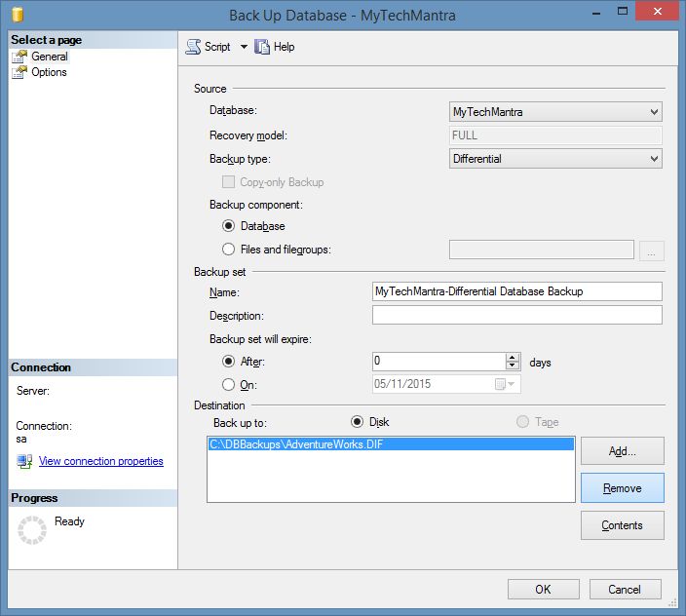Select the After expiration radio button
Viewport: 686px width, 616px height.
(228, 362)
